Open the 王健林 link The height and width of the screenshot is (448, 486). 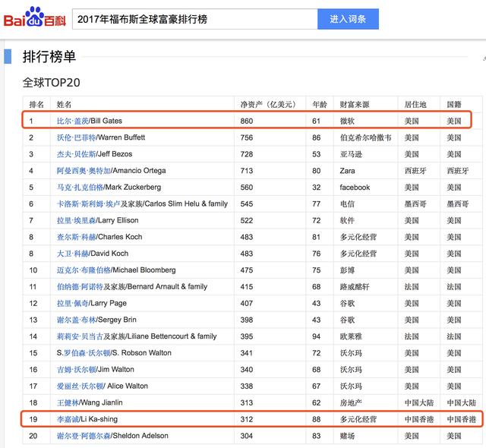(68, 402)
